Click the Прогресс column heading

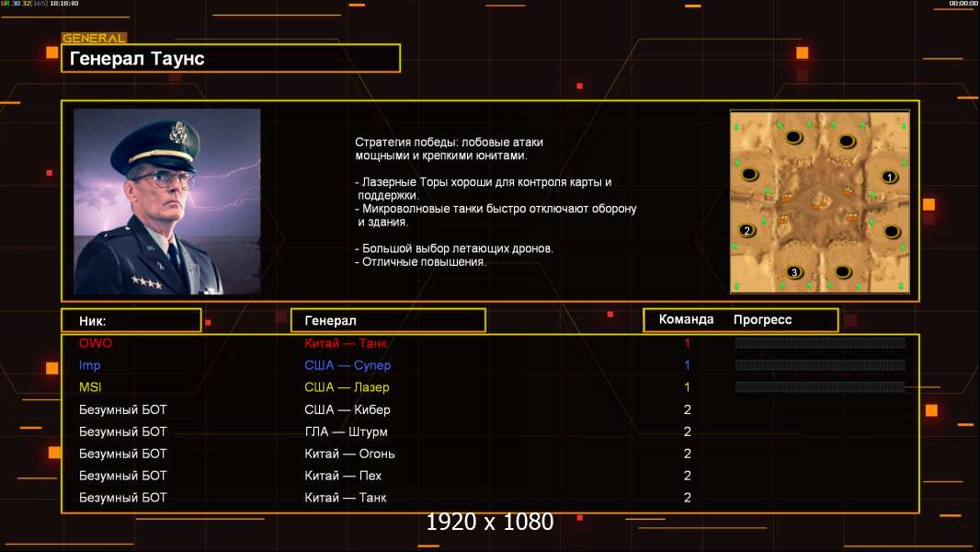pyautogui.click(x=762, y=320)
